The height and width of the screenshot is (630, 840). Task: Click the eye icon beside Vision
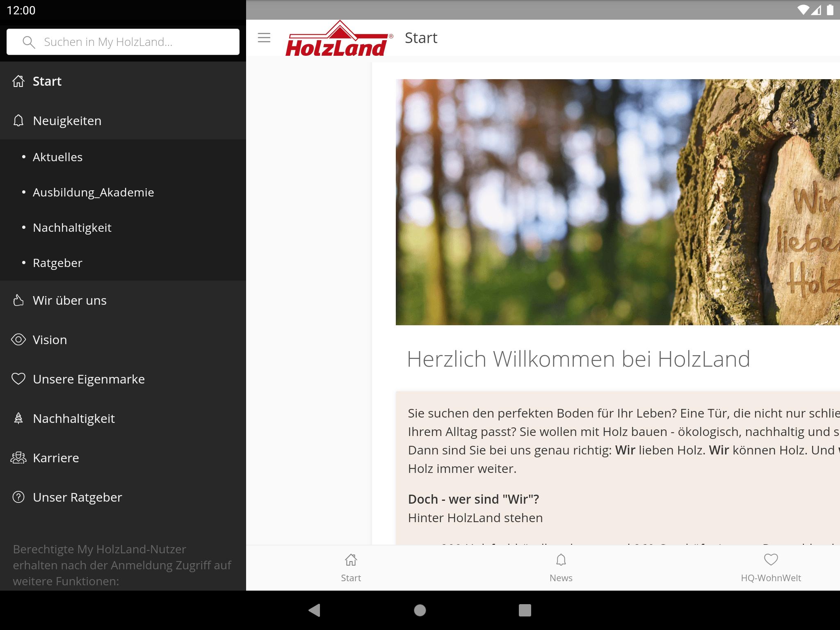pyautogui.click(x=18, y=340)
